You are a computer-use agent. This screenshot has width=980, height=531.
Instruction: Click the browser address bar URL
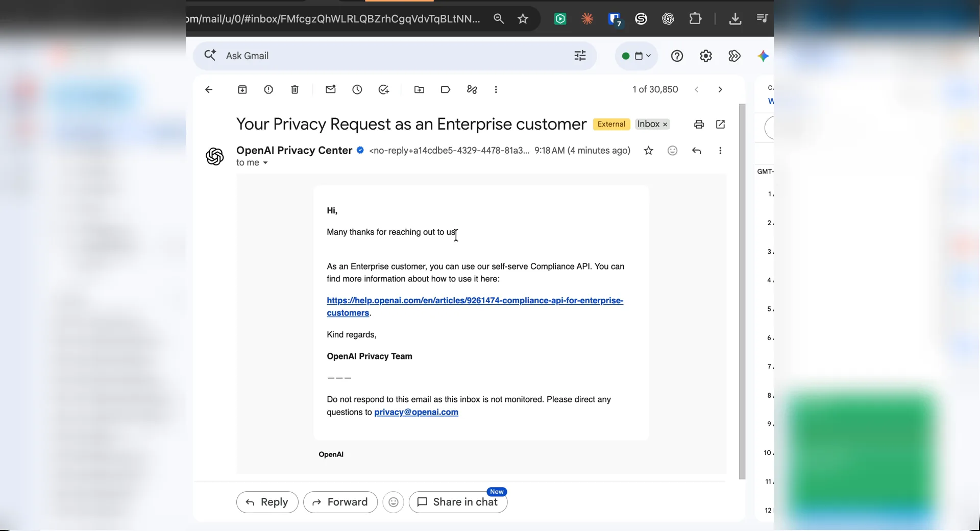tap(333, 19)
